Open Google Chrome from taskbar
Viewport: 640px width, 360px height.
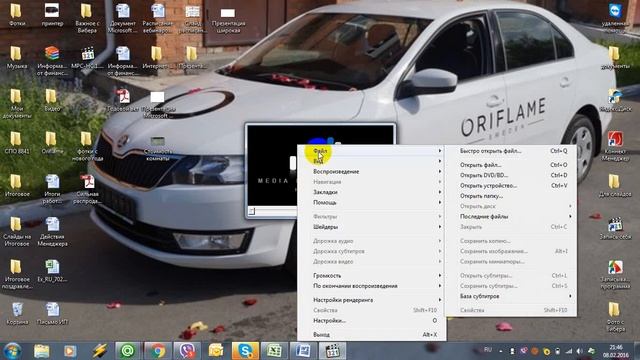157,351
